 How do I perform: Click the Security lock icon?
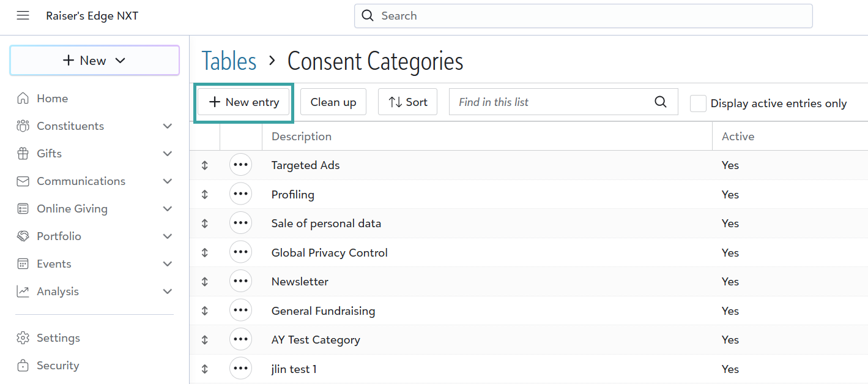pyautogui.click(x=23, y=366)
